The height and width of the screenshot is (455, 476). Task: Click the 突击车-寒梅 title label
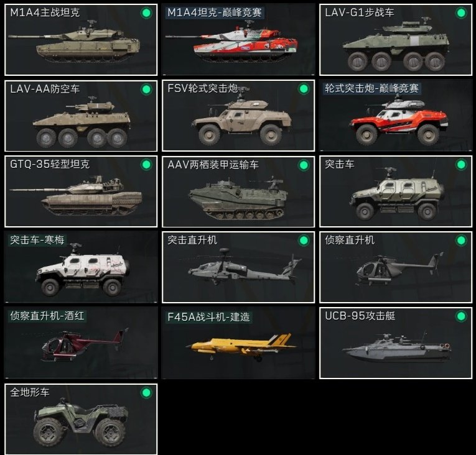coord(37,240)
